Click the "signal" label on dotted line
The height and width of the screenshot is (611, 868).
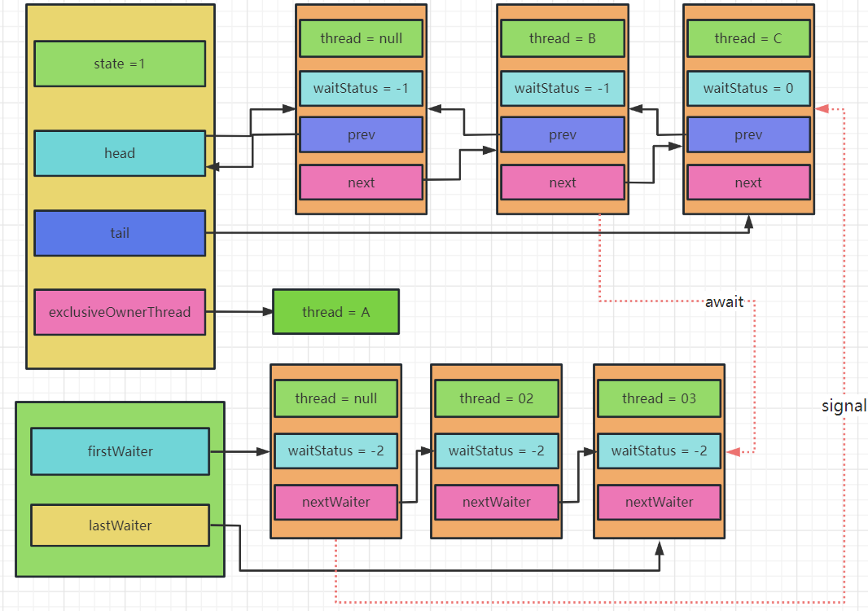tap(844, 406)
